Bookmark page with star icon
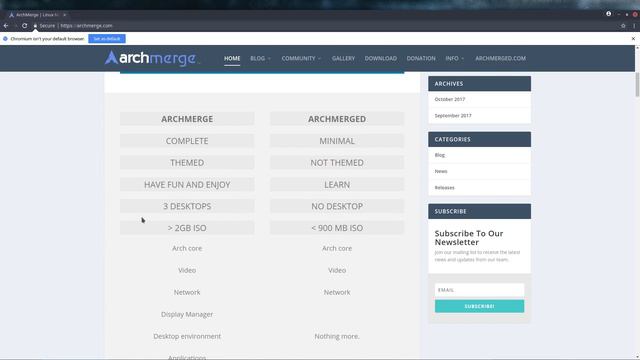 [x=623, y=26]
